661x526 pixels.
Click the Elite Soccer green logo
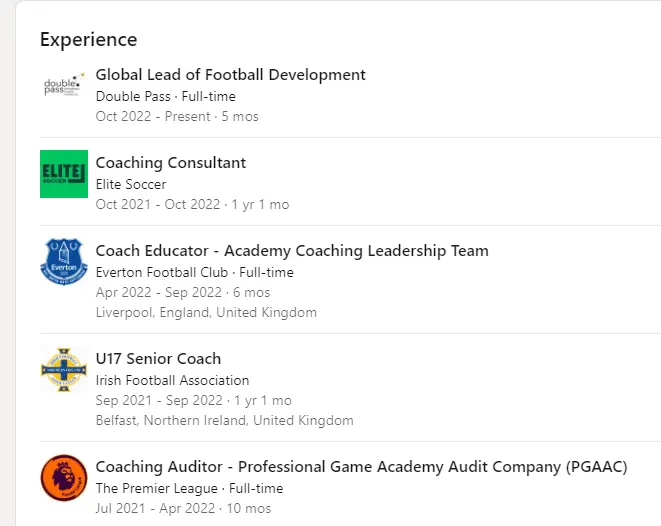64,174
